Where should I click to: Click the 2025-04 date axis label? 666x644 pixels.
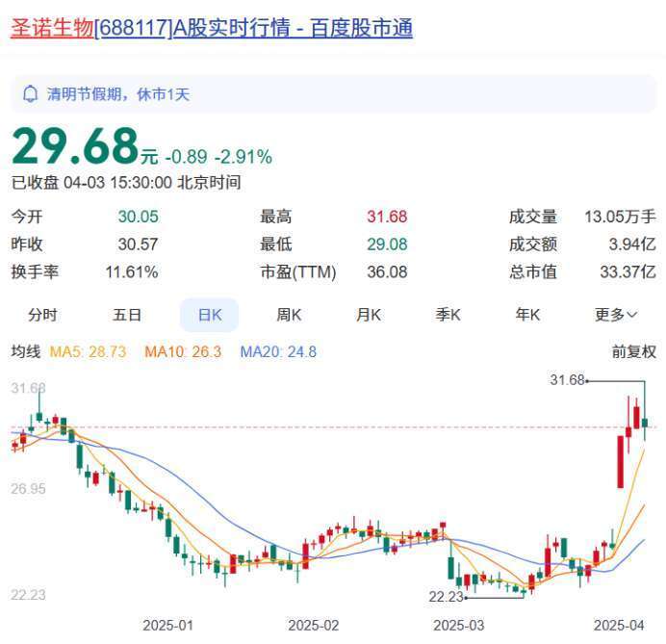(x=619, y=626)
